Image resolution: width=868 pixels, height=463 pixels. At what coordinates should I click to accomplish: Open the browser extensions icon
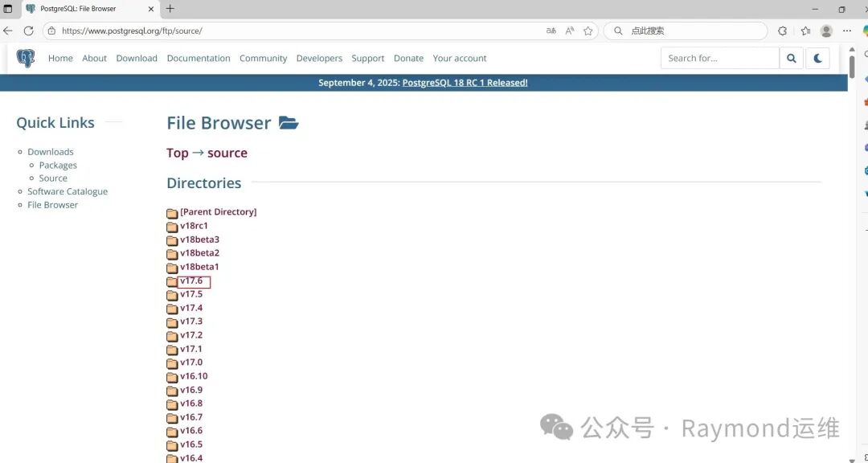(782, 31)
